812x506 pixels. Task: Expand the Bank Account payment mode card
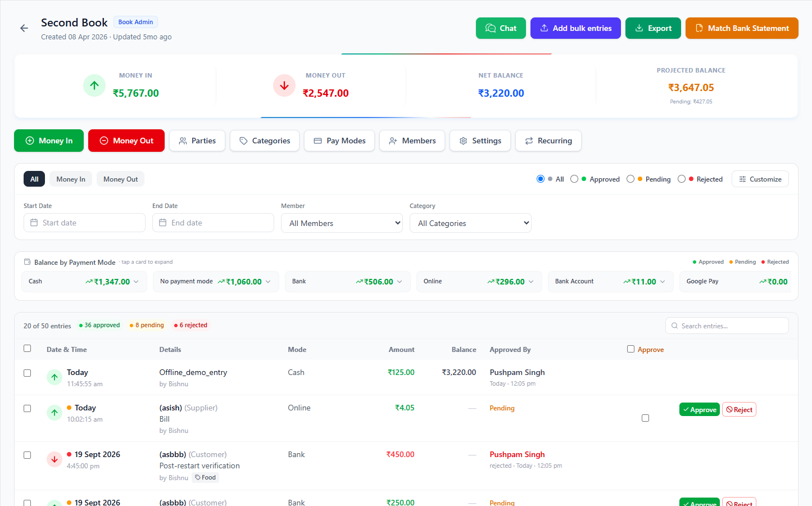point(611,282)
